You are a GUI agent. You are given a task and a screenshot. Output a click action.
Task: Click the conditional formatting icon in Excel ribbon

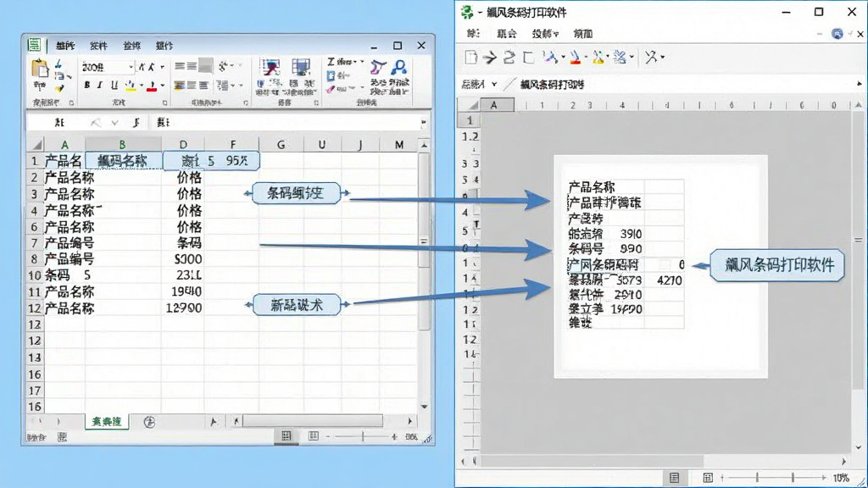(270, 68)
